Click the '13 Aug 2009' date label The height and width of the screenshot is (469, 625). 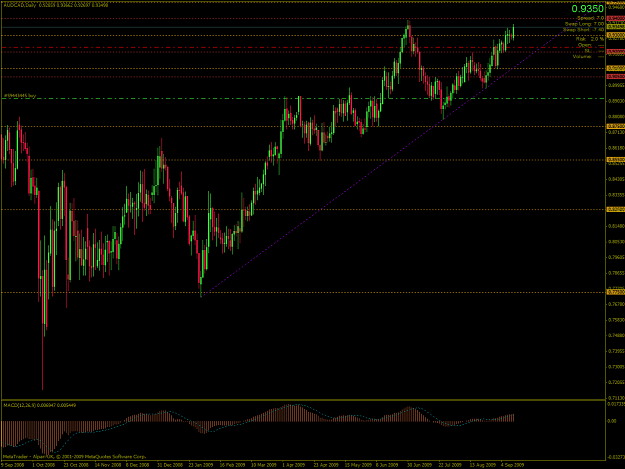482,465
